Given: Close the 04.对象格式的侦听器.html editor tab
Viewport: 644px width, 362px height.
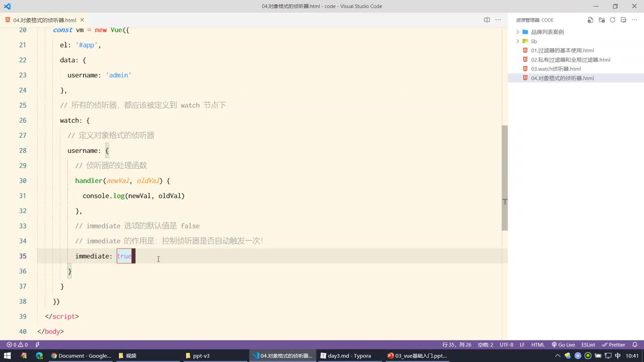Looking at the screenshot, I should point(82,20).
